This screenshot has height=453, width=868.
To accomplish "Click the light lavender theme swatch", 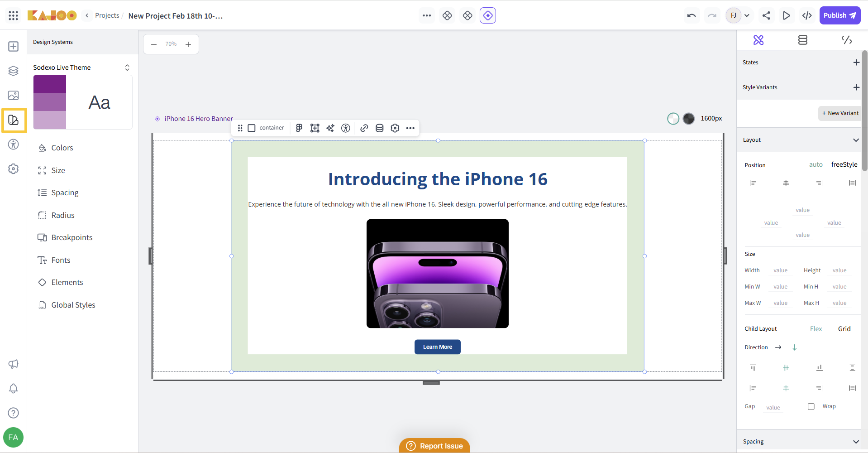I will click(x=50, y=120).
